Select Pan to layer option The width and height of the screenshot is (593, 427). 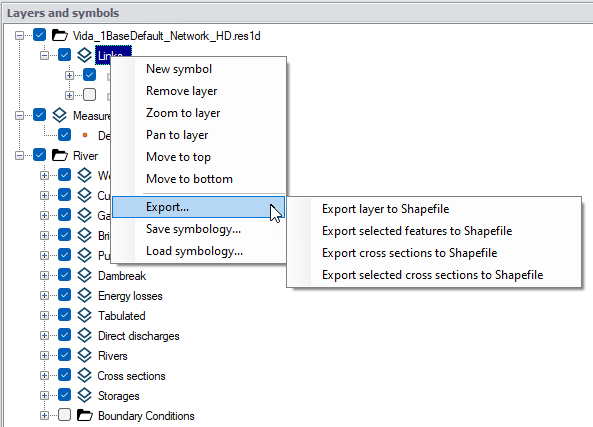coord(199,135)
